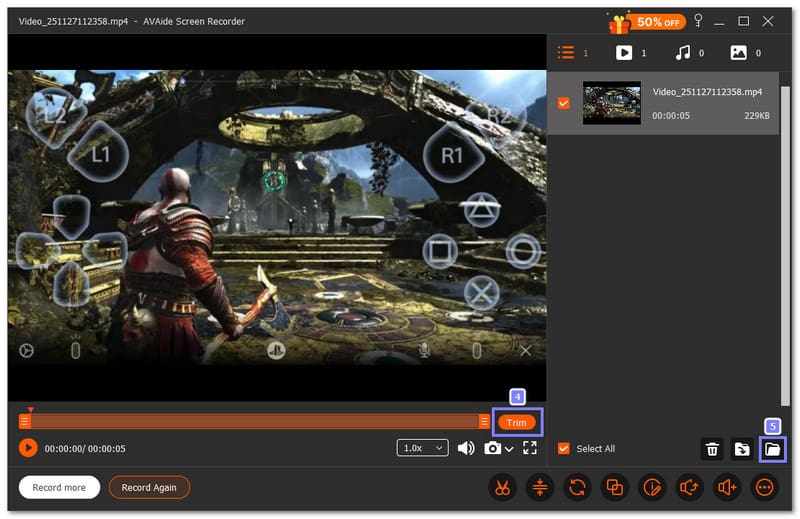The image size is (800, 519).
Task: Show more tools via three-dots icon
Action: click(x=765, y=488)
